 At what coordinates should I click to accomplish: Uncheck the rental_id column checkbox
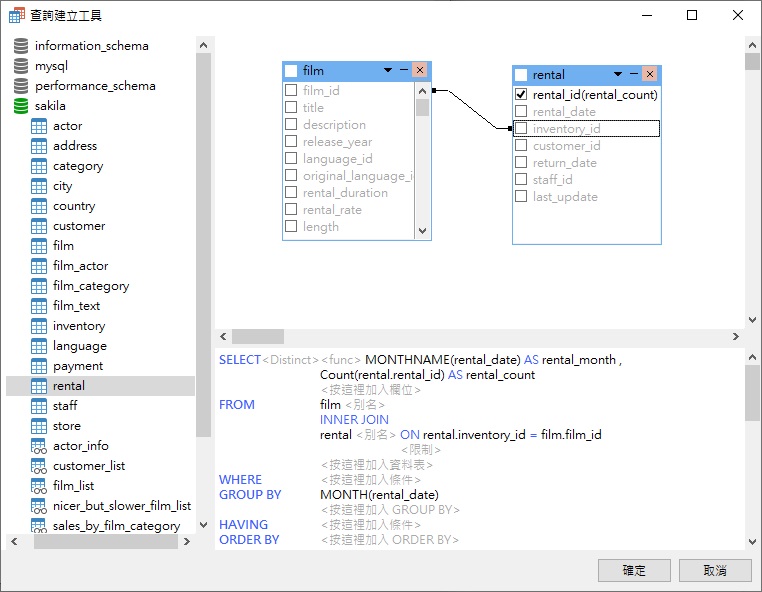(520, 95)
